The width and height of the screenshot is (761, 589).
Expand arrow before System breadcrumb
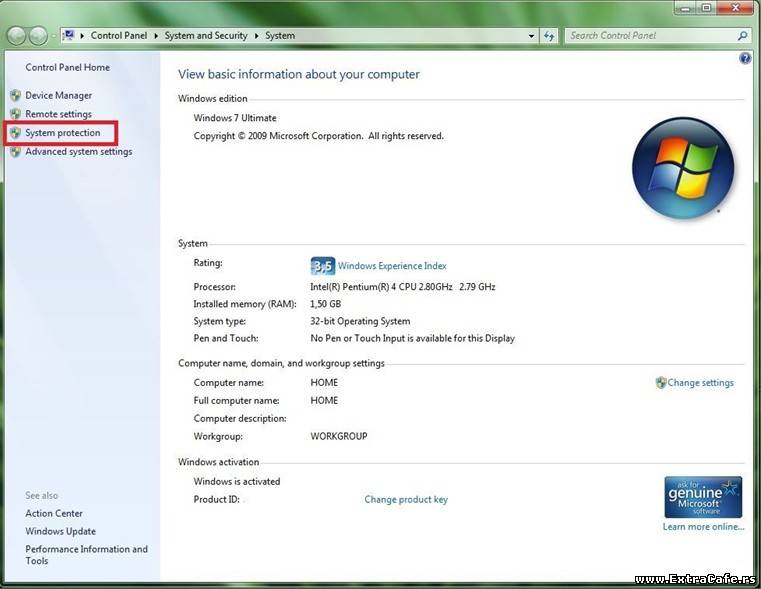256,35
